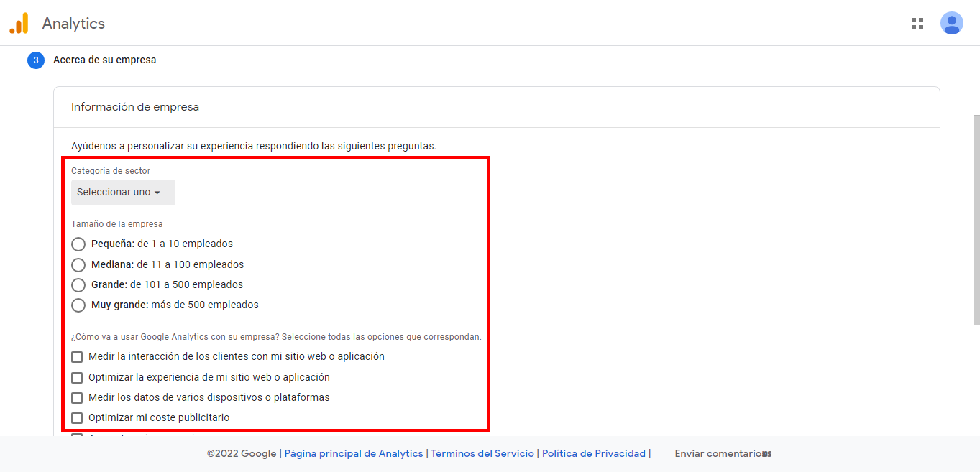The height and width of the screenshot is (472, 980).
Task: Select the Mediana company size option
Action: tap(78, 264)
